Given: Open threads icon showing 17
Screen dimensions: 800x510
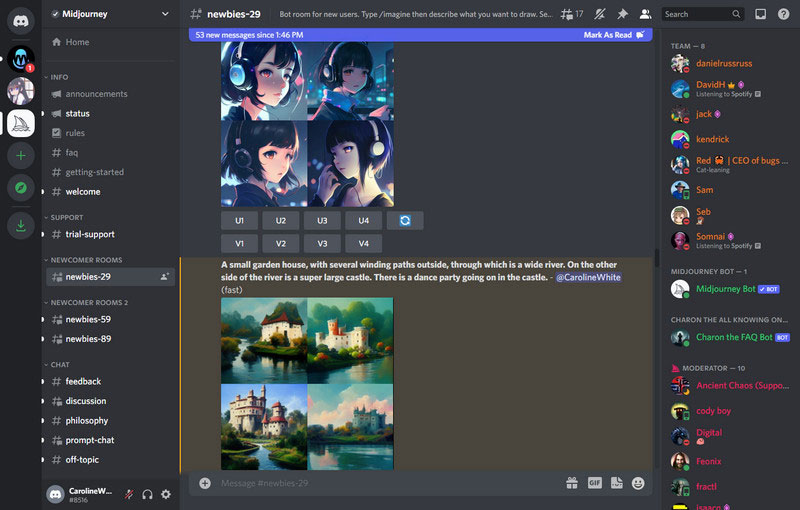Looking at the screenshot, I should [571, 14].
